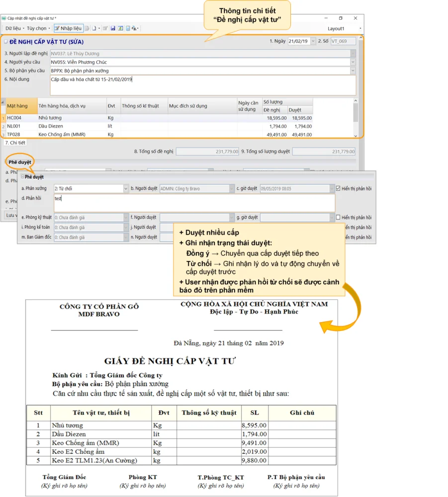Toggle checkbox beside ĐỀ NGHỊ CẤP VẬT TƯ heading

click(6, 42)
